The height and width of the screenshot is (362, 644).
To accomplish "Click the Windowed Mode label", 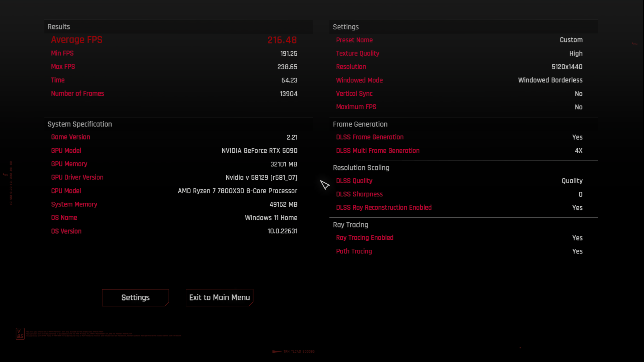I will click(359, 80).
